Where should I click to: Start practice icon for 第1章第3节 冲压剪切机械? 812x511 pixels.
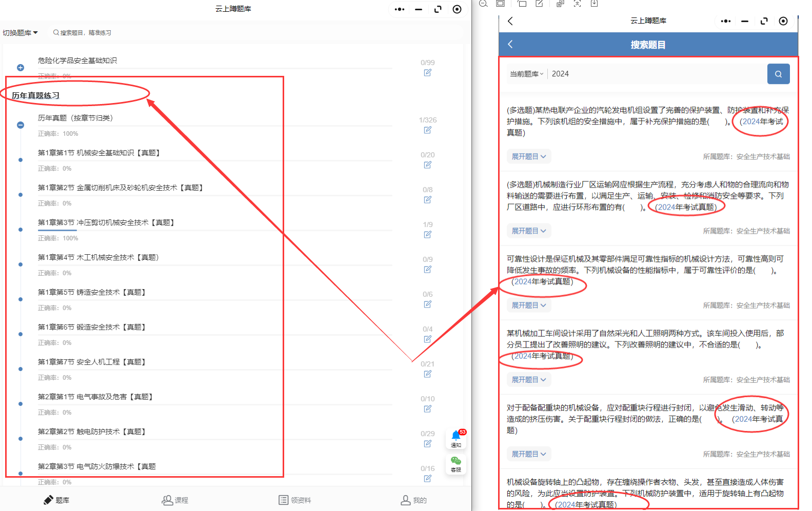[x=427, y=235]
